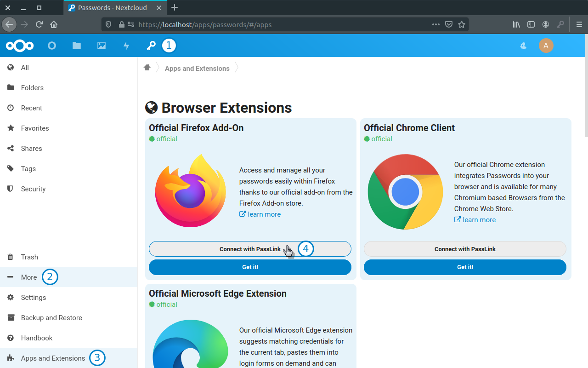Go to the browser home page
This screenshot has height=368, width=588.
pyautogui.click(x=54, y=24)
